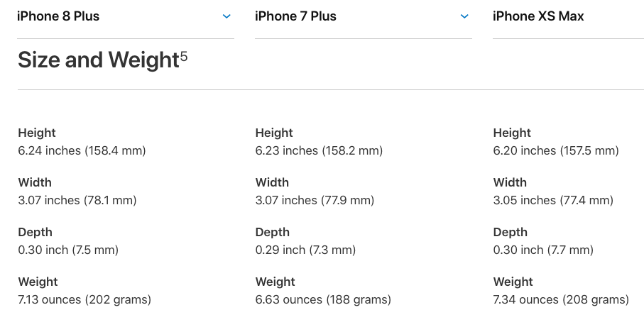The width and height of the screenshot is (644, 327).
Task: Click iPhone XS Max depth 7.7 mm value
Action: 543,250
